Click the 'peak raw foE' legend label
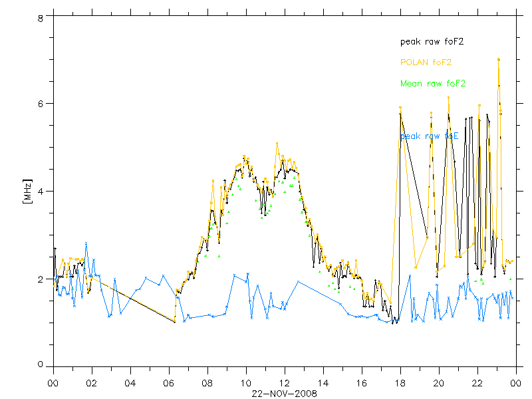 click(x=429, y=136)
